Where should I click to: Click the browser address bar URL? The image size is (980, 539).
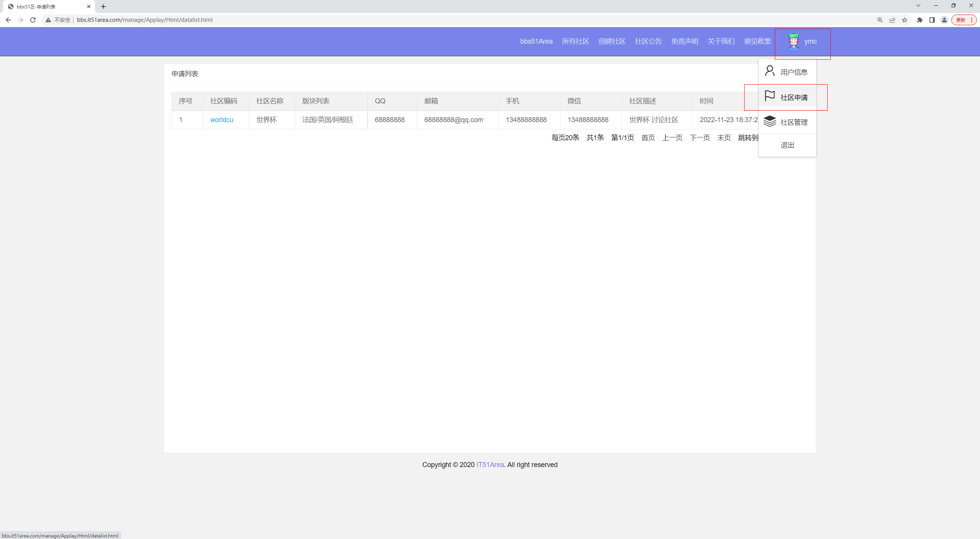(145, 20)
